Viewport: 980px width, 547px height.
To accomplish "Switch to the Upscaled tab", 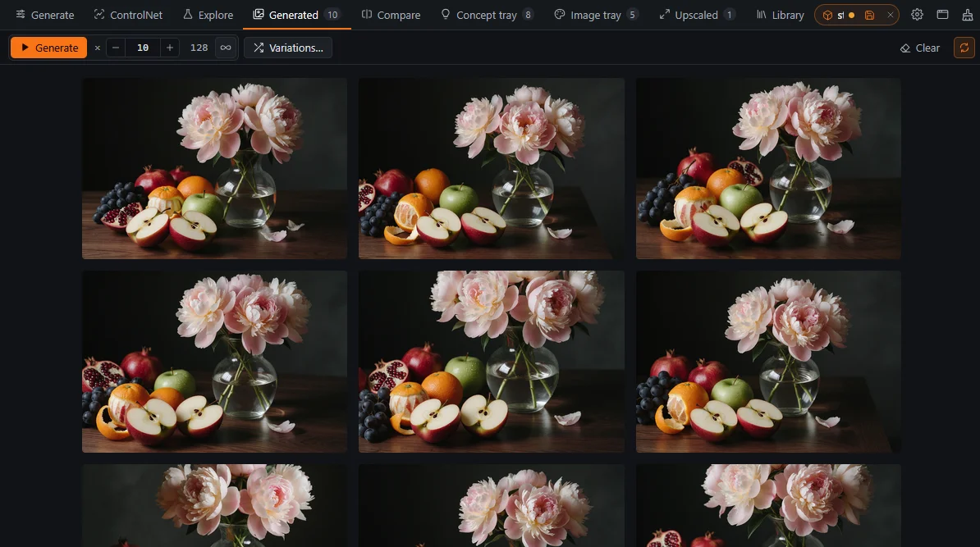I will coord(696,15).
